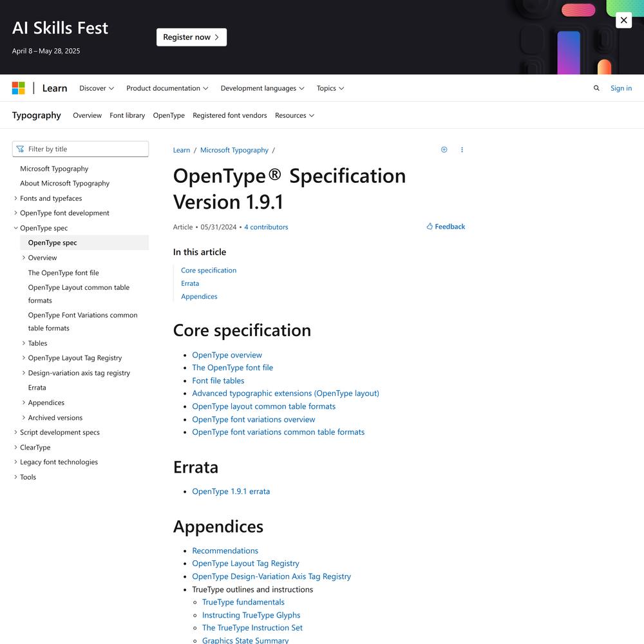Screen dimensions: 644x644
Task: Click the Register now button
Action: pos(191,37)
